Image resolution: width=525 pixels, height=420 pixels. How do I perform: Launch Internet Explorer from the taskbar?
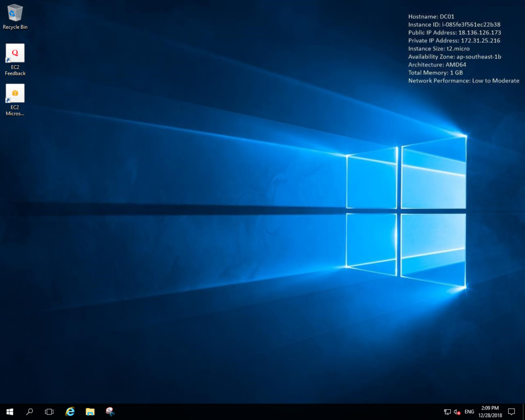click(70, 412)
